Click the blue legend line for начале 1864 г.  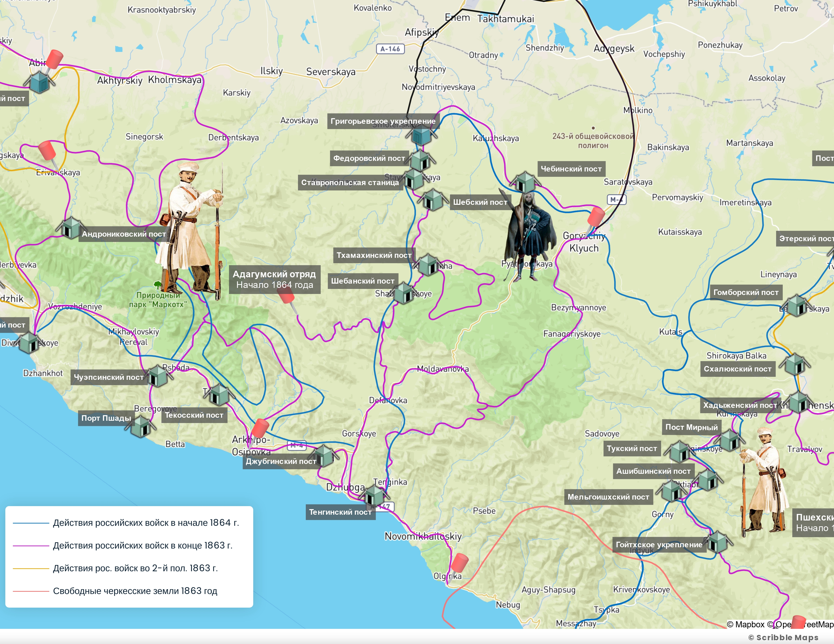click(x=31, y=523)
